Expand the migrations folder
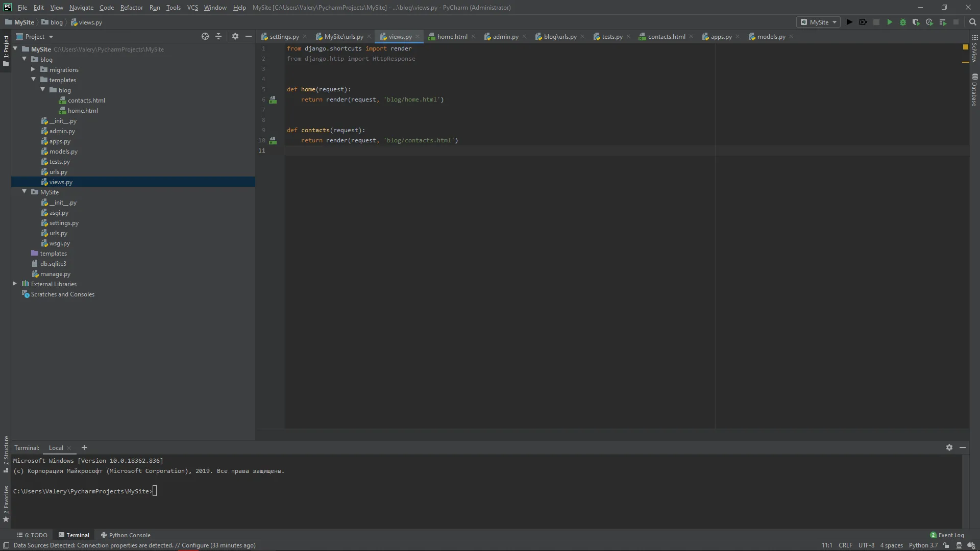This screenshot has height=551, width=980. (33, 69)
